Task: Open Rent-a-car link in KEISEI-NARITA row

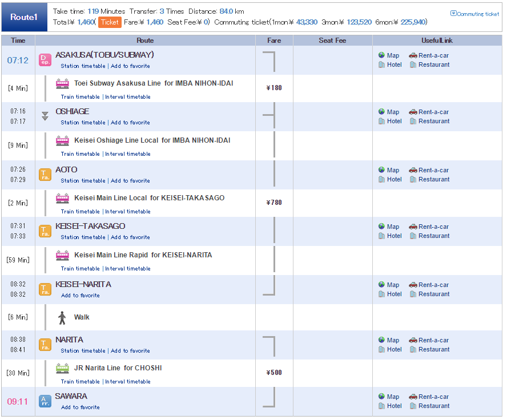Action: pos(433,285)
